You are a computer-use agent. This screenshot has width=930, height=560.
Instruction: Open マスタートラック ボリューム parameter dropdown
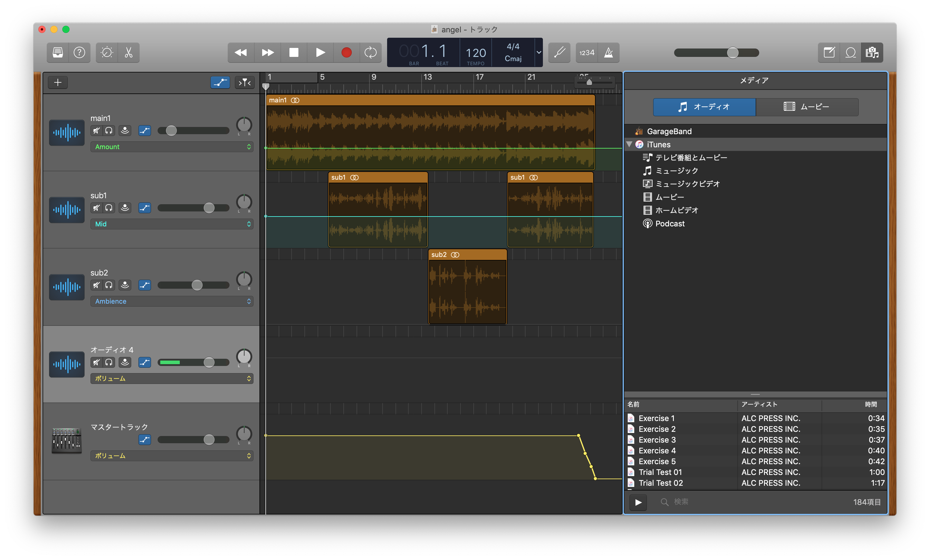172,456
